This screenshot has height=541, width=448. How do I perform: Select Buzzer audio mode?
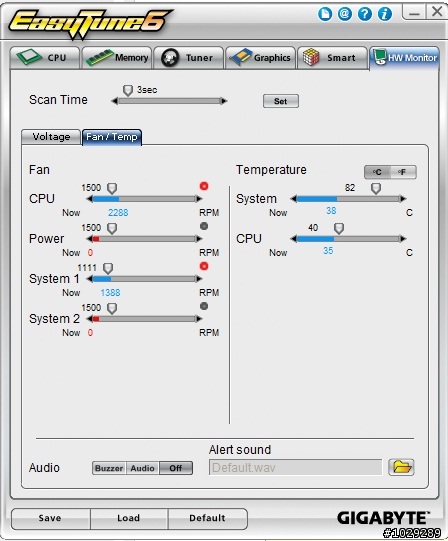pos(109,468)
